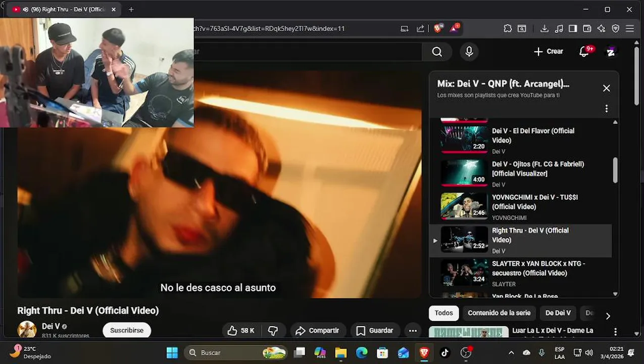Show more filter chips with arrow
The width and height of the screenshot is (644, 364).
(x=608, y=315)
